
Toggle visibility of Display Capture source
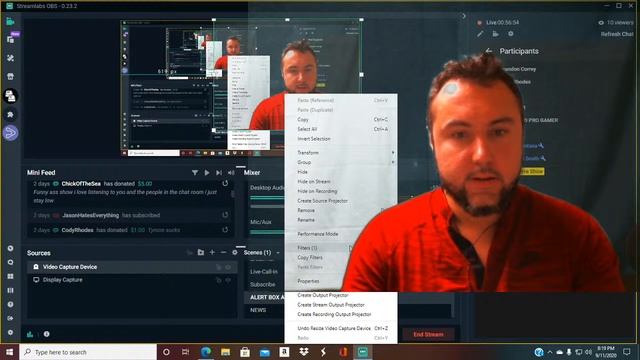pos(229,280)
